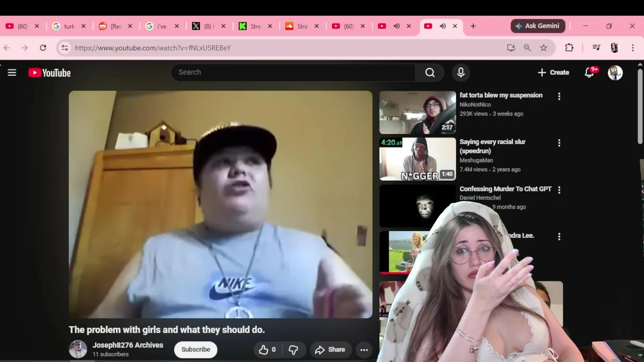Click the main video player
644x362 pixels.
[220, 205]
